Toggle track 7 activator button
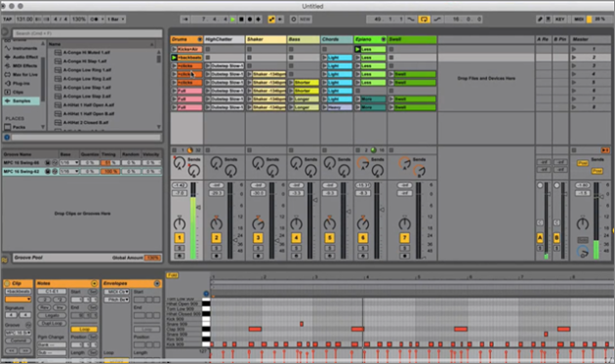 pos(404,238)
